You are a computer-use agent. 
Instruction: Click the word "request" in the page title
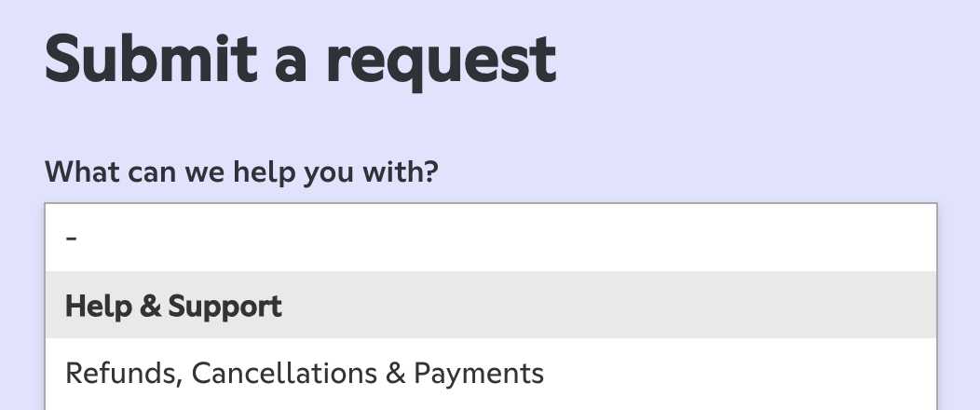point(440,60)
